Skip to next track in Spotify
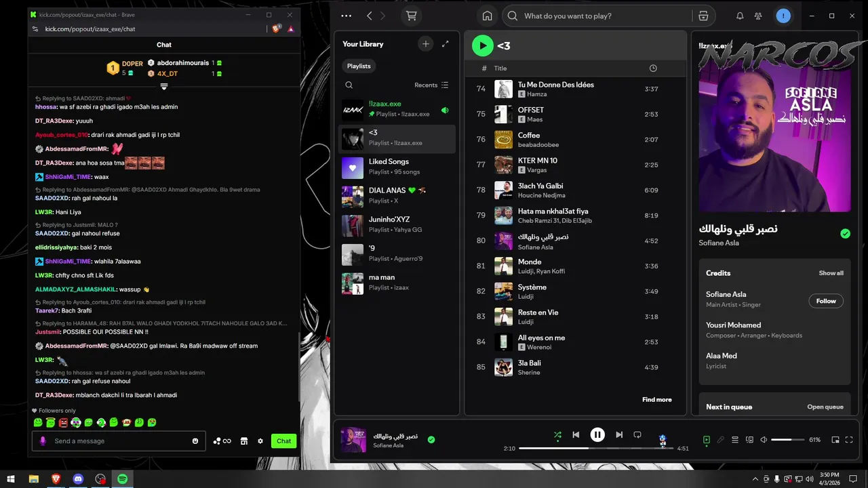 tap(619, 435)
